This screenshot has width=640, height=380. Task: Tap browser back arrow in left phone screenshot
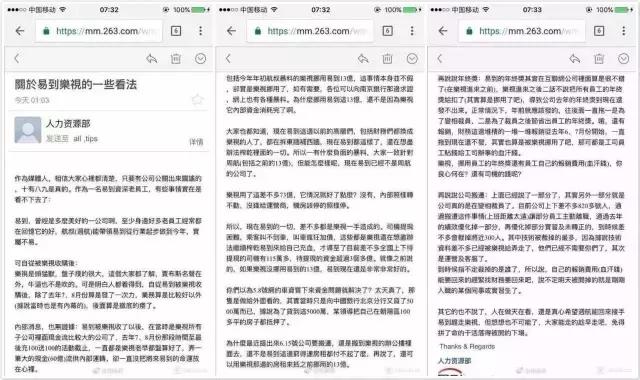pos(20,31)
